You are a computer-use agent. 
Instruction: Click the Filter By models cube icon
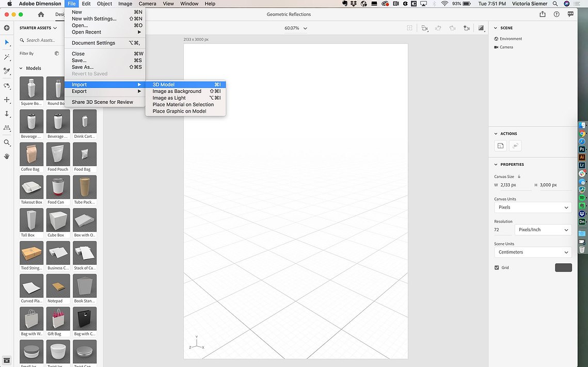(57, 53)
